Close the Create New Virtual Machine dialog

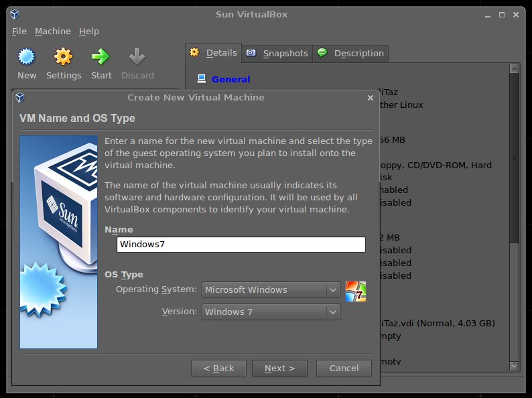pos(371,98)
